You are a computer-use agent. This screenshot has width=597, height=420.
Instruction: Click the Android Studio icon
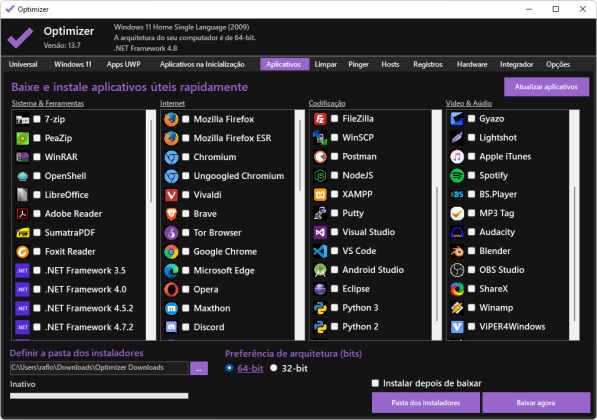320,270
